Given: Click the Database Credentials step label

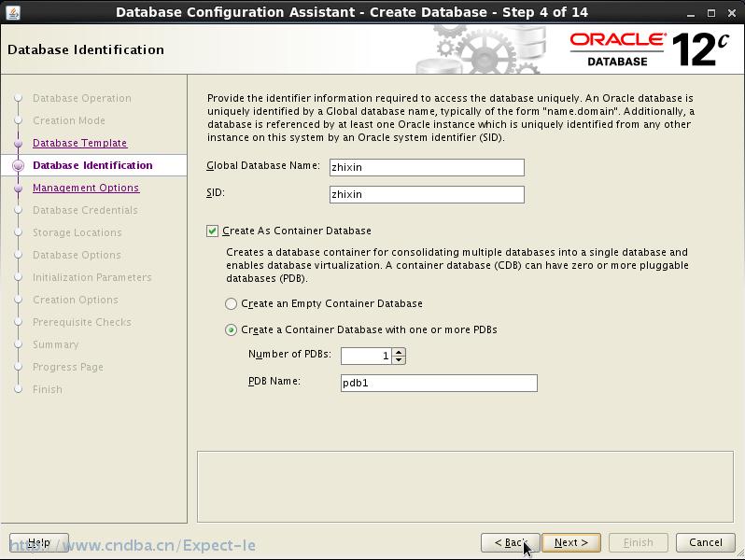Looking at the screenshot, I should click(x=85, y=210).
